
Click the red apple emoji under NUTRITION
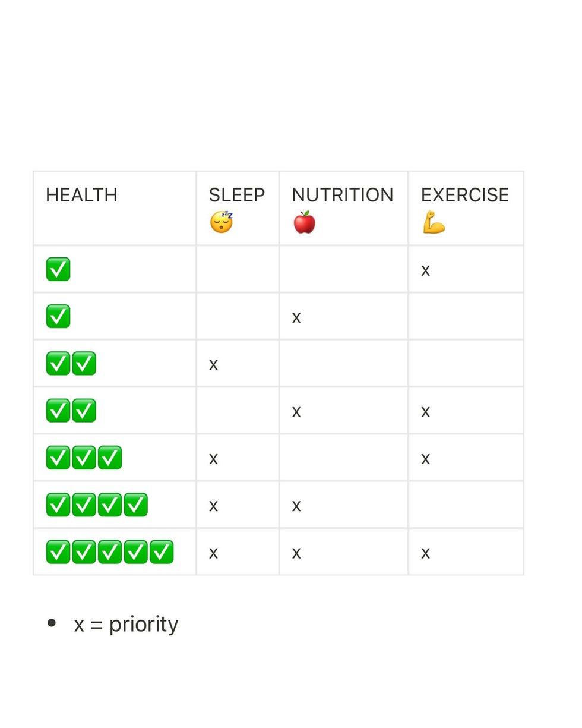click(x=304, y=222)
